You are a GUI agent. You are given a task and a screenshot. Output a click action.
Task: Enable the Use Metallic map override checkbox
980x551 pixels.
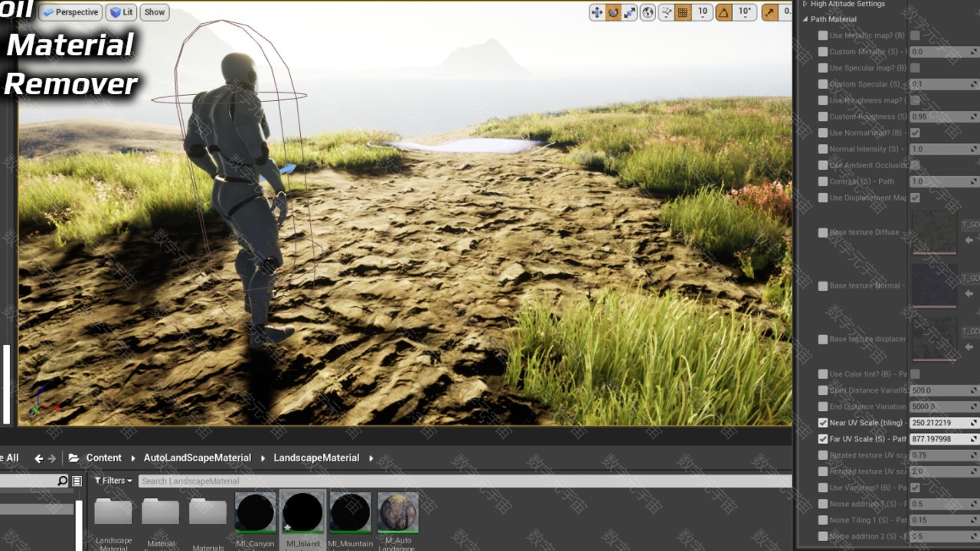(823, 35)
